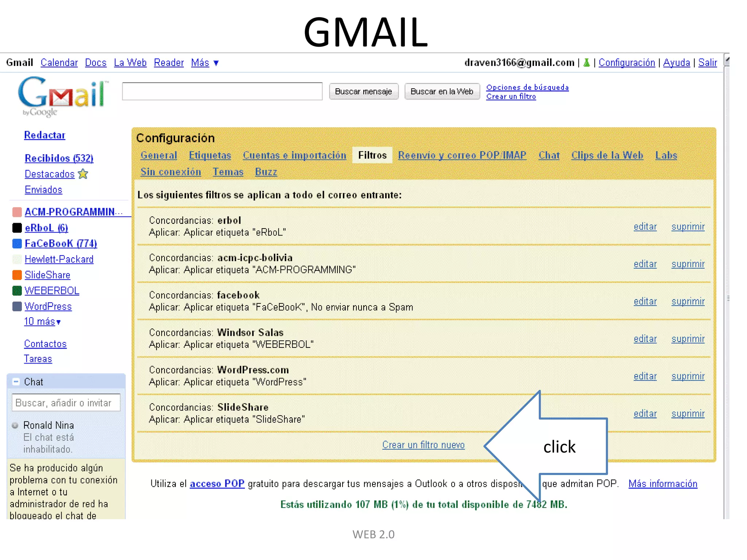Click the Buscar en la Web button
The image size is (747, 560).
tap(442, 92)
